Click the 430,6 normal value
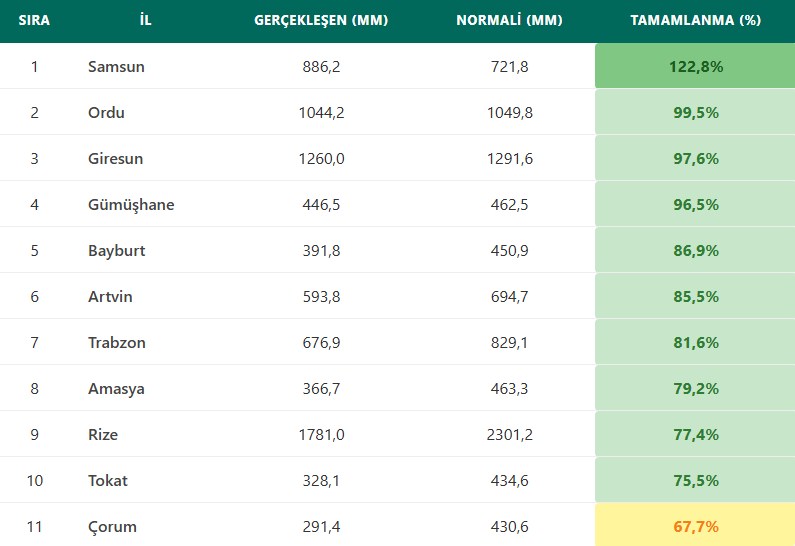The image size is (795, 546). click(509, 527)
